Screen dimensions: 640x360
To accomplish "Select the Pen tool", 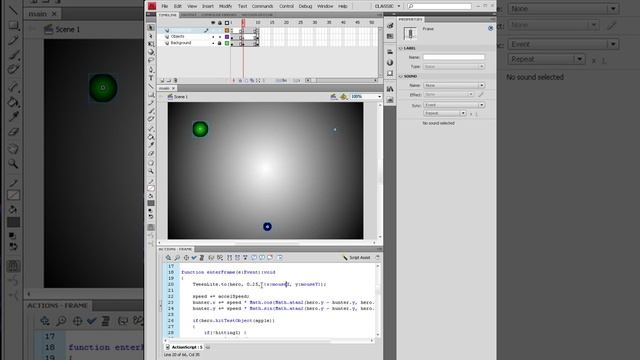I will pos(151,69).
